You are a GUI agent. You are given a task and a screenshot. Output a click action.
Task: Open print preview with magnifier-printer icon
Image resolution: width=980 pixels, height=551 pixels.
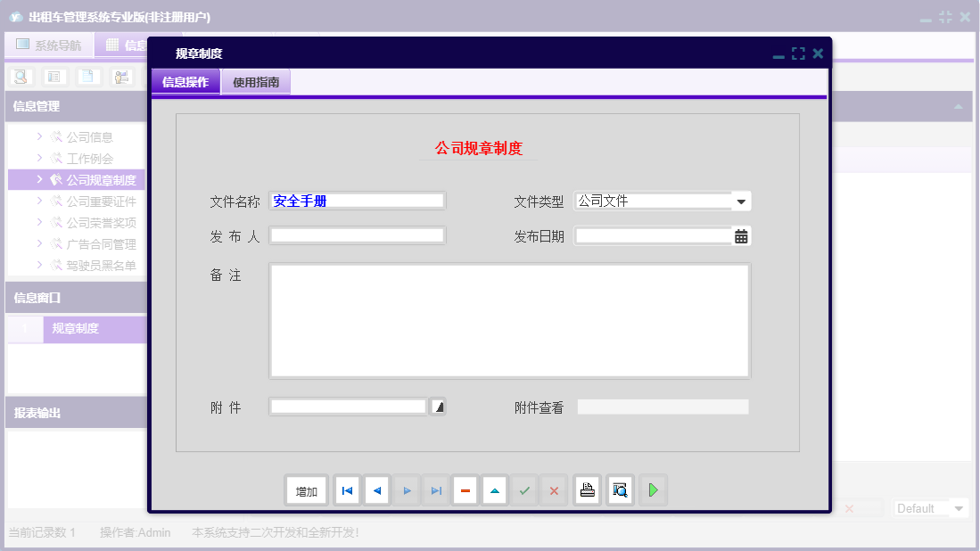pyautogui.click(x=620, y=489)
